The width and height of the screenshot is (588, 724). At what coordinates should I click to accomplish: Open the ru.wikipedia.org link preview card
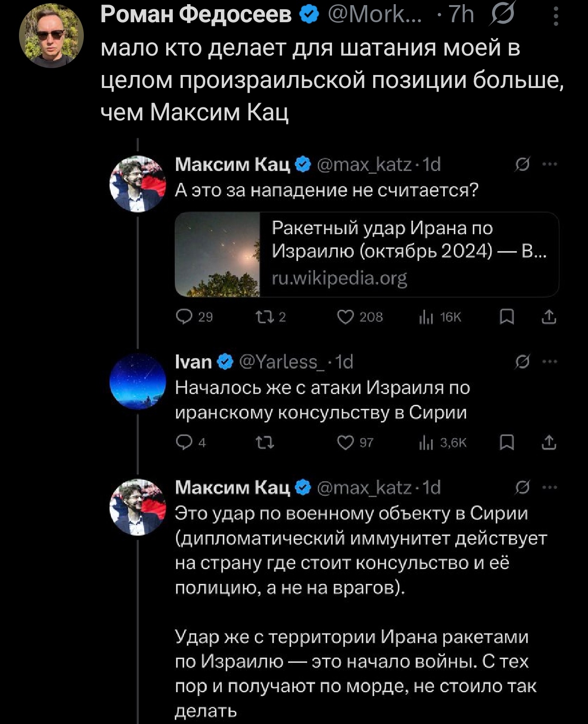click(x=367, y=254)
